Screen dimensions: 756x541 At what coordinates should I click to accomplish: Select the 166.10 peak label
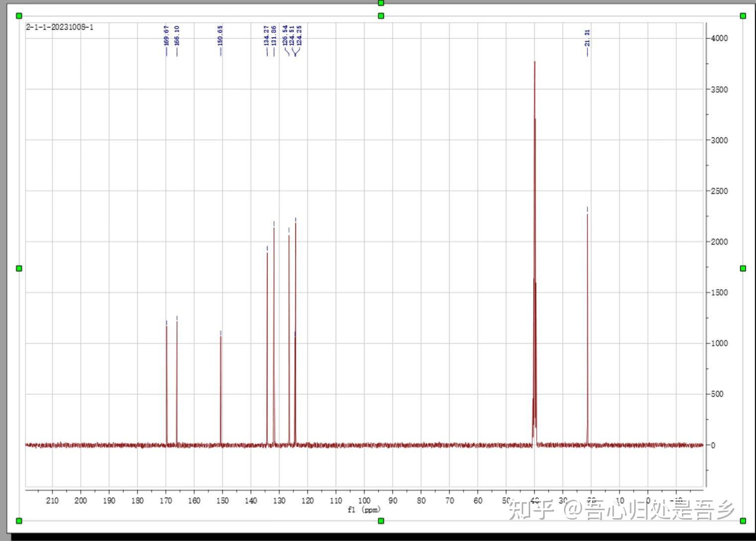click(x=177, y=35)
